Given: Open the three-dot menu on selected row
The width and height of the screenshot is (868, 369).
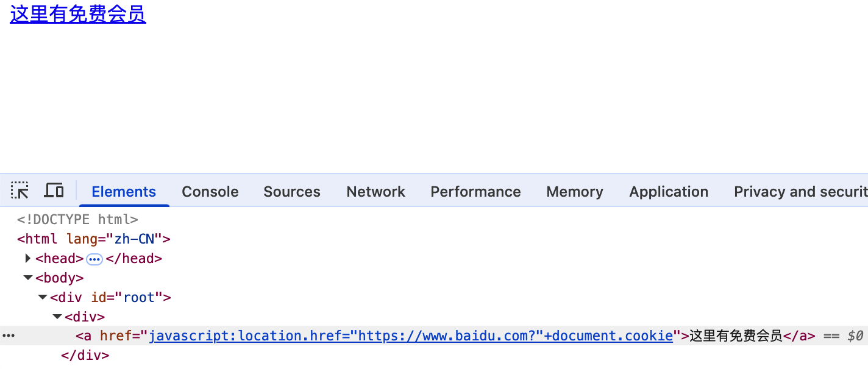Looking at the screenshot, I should click(x=9, y=336).
